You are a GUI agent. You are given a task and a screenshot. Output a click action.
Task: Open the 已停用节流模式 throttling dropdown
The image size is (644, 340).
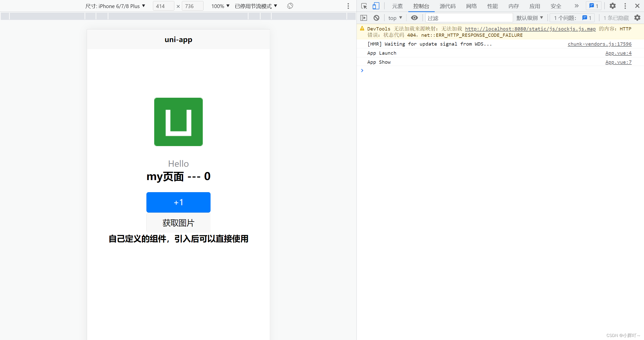click(x=256, y=6)
